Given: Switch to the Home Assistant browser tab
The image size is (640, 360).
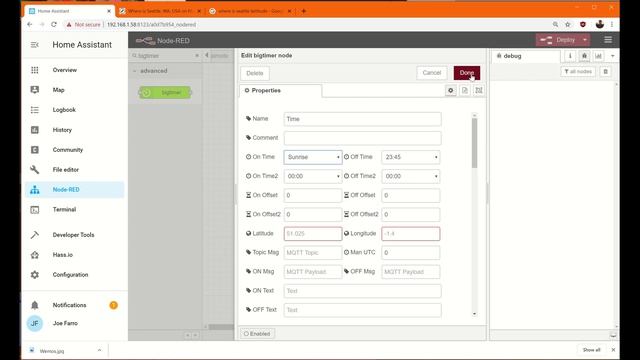Looking at the screenshot, I should point(69,11).
